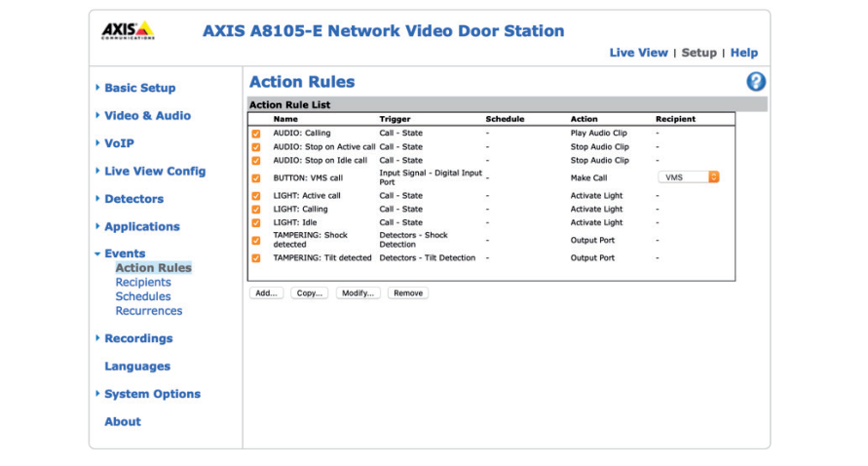Click the Action column header

coord(584,119)
